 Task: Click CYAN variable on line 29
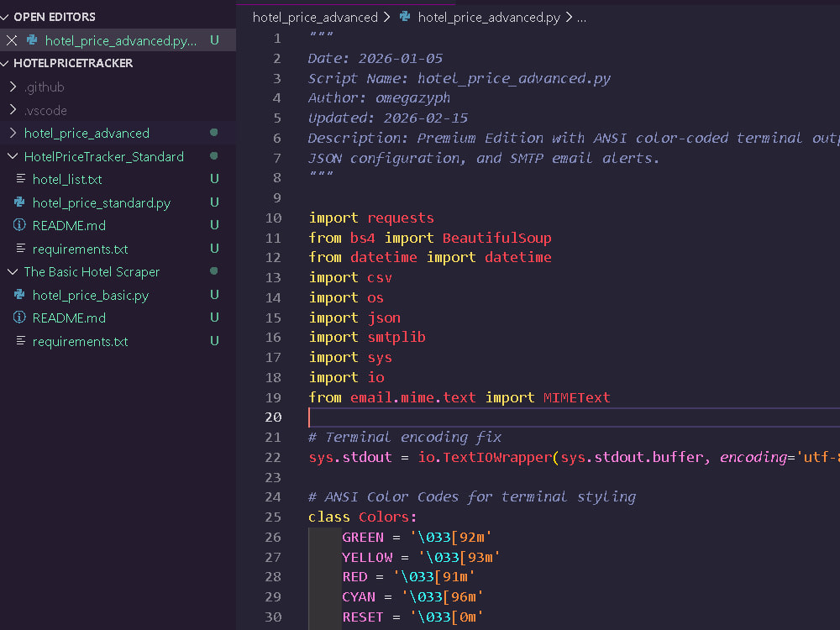tap(359, 596)
